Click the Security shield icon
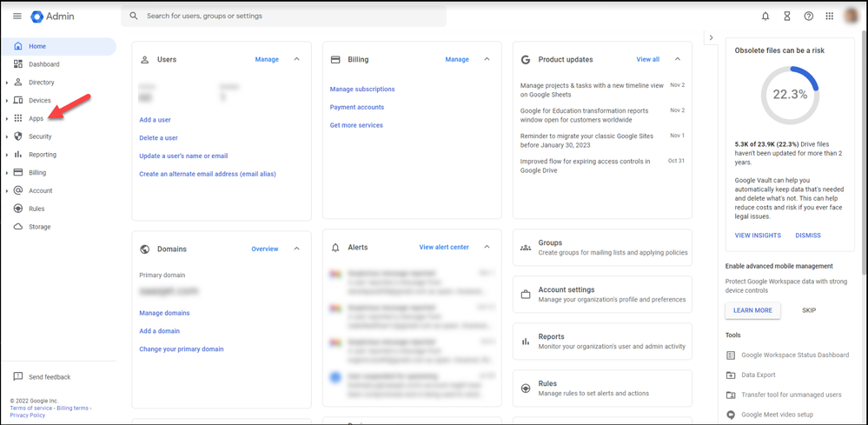Screen dimensions: 868x425 [x=17, y=136]
